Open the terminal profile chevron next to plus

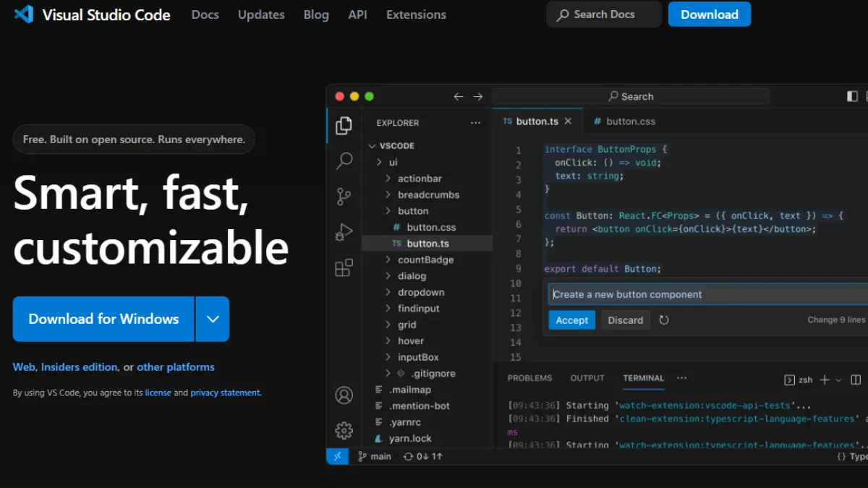click(839, 380)
